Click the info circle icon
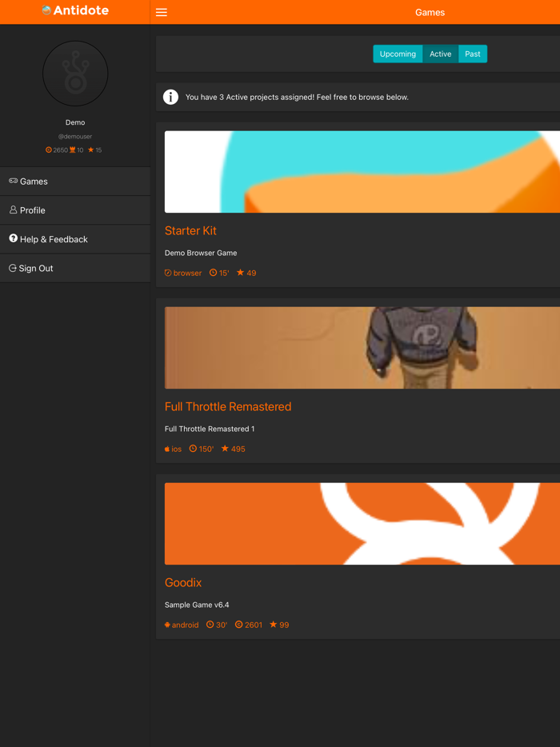 coord(170,98)
